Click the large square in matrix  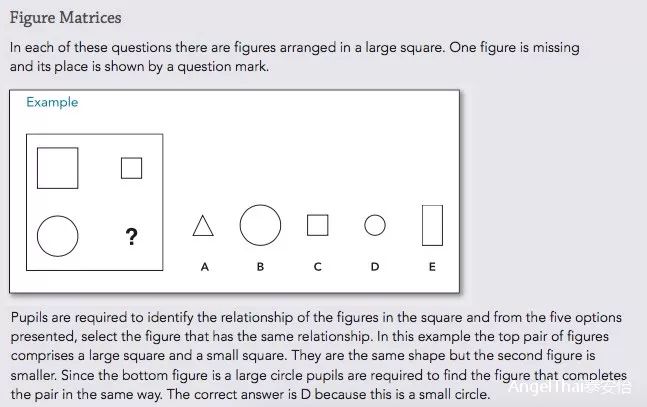coord(58,168)
